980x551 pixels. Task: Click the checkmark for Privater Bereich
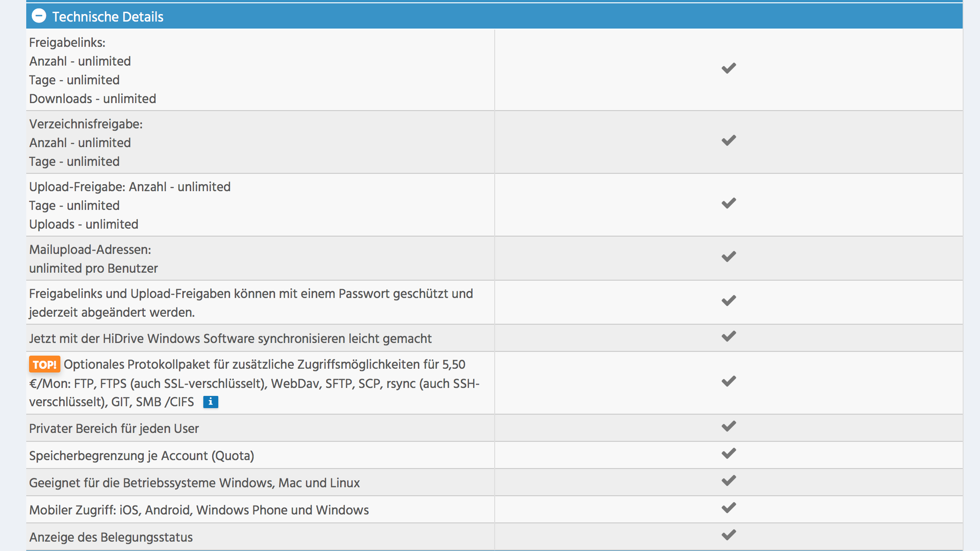pyautogui.click(x=728, y=426)
